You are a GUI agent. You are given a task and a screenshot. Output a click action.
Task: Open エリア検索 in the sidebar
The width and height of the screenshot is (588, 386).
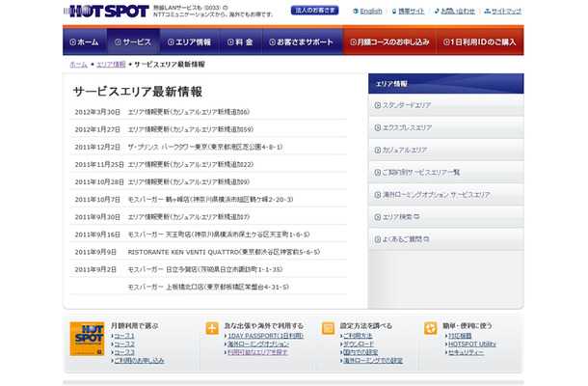446,217
